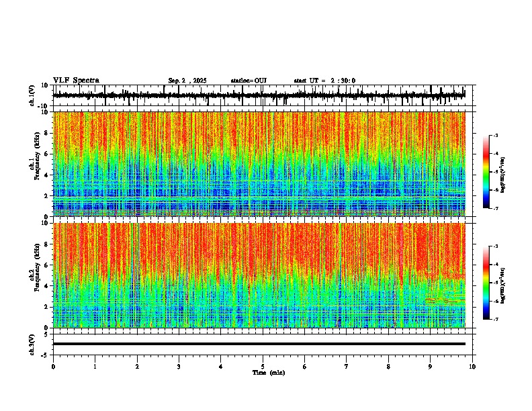Click time axis tick label "1"

[95, 367]
